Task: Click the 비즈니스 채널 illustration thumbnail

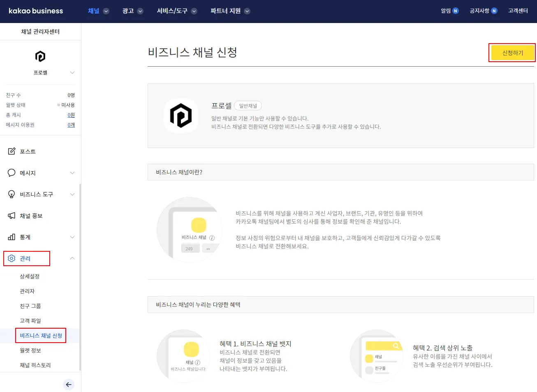Action: [x=190, y=230]
